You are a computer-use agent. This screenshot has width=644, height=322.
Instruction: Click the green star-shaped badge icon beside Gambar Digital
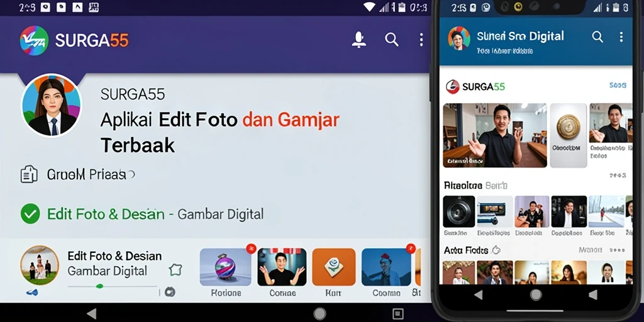[175, 270]
